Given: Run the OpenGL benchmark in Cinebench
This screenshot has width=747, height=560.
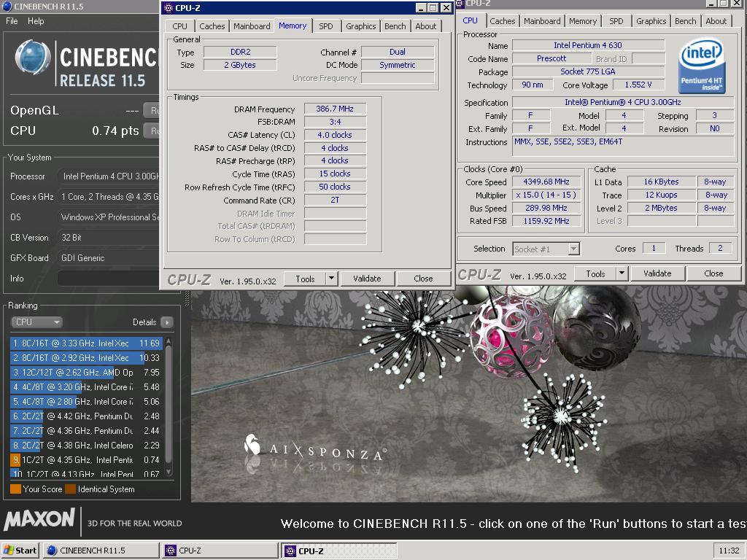Looking at the screenshot, I should coord(152,111).
